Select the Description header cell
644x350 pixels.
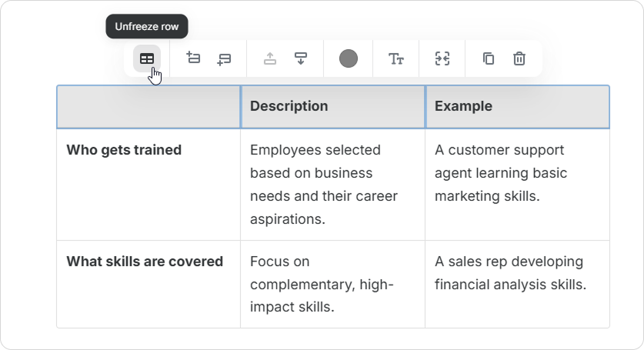(x=332, y=106)
